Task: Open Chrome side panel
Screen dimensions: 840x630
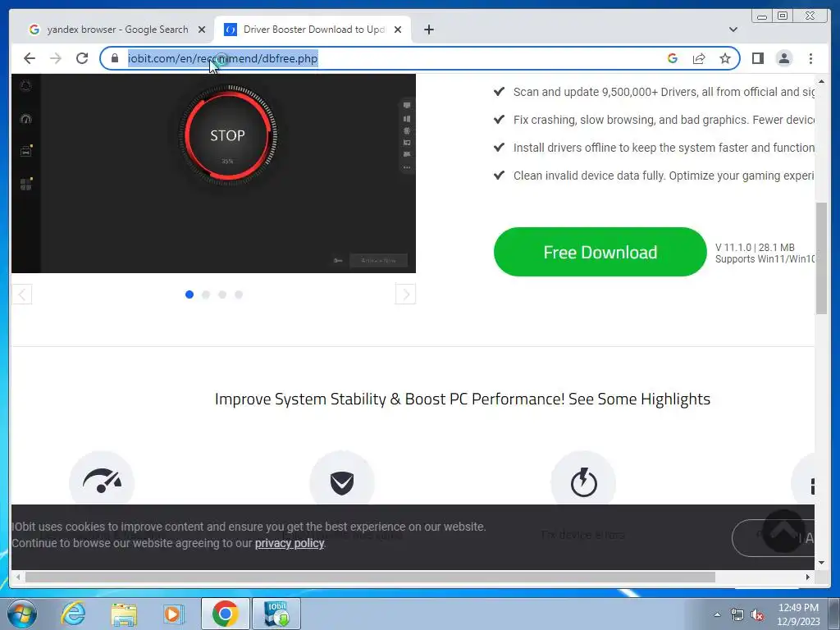Action: pos(757,58)
